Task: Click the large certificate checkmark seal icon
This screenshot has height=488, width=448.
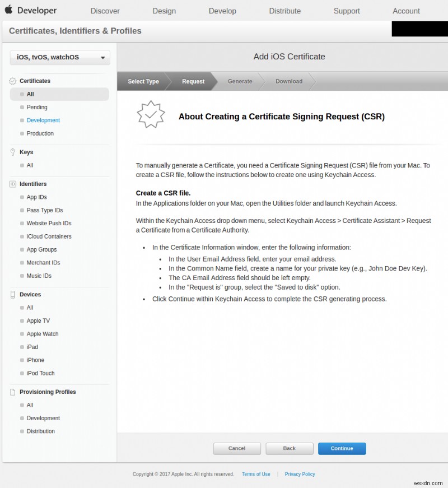Action: coord(151,114)
